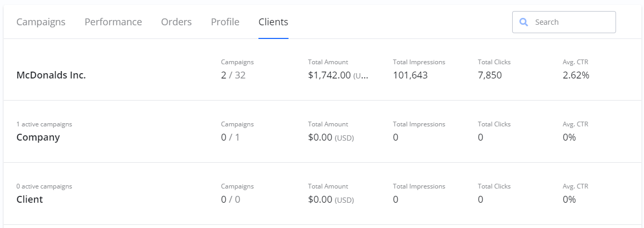
Task: Click Client's 0 / 0 campaigns count
Action: (x=230, y=200)
